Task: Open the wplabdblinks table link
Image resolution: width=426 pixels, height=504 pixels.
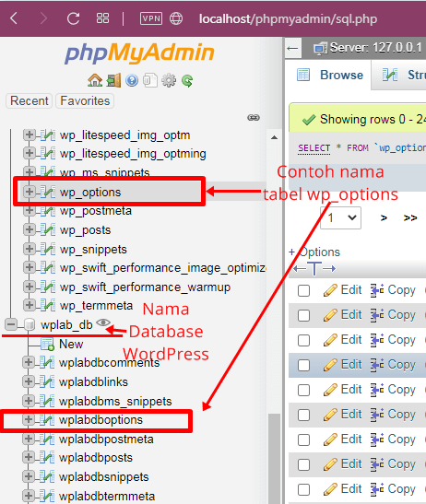Action: pos(94,381)
